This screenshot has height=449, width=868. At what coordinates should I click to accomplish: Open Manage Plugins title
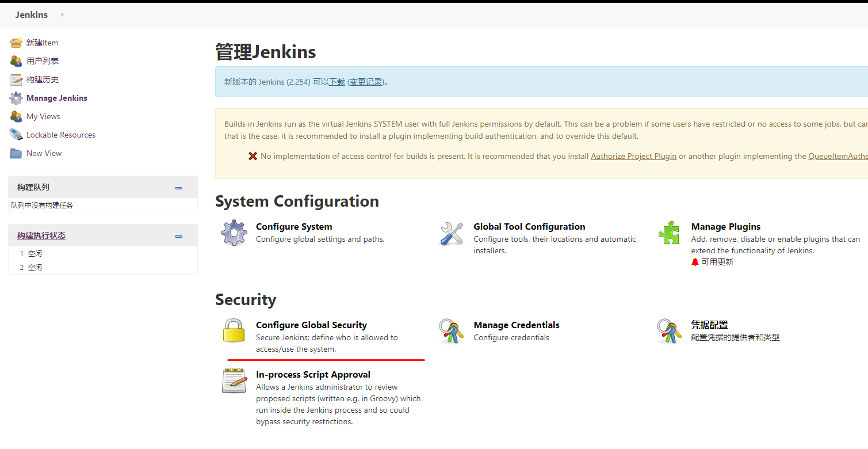pyautogui.click(x=726, y=227)
